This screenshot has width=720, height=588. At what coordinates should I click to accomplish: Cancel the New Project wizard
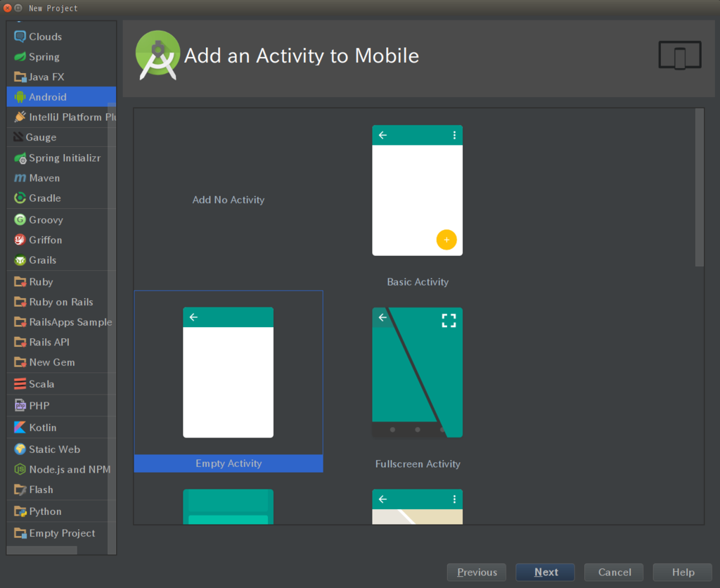[614, 572]
